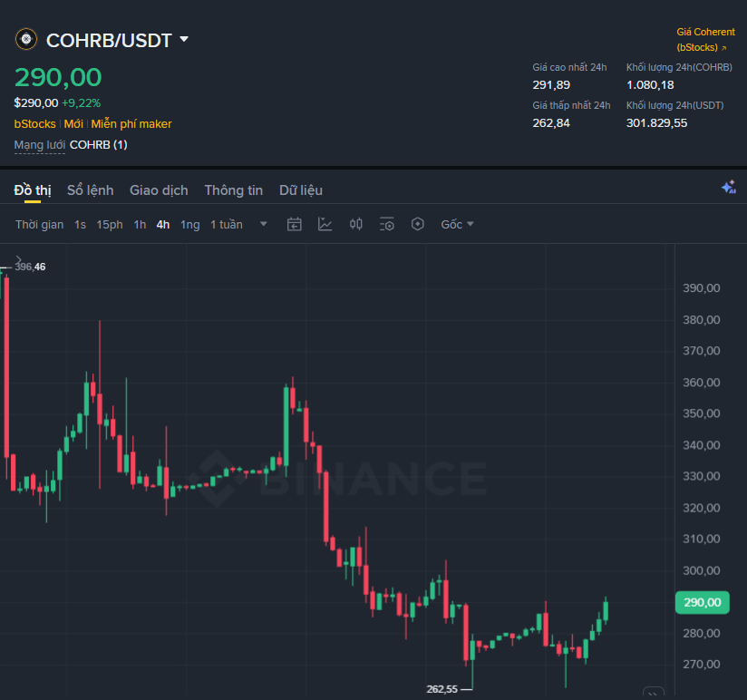Image resolution: width=747 pixels, height=700 pixels.
Task: Select the Thời gian chart interval
Action: (x=39, y=225)
